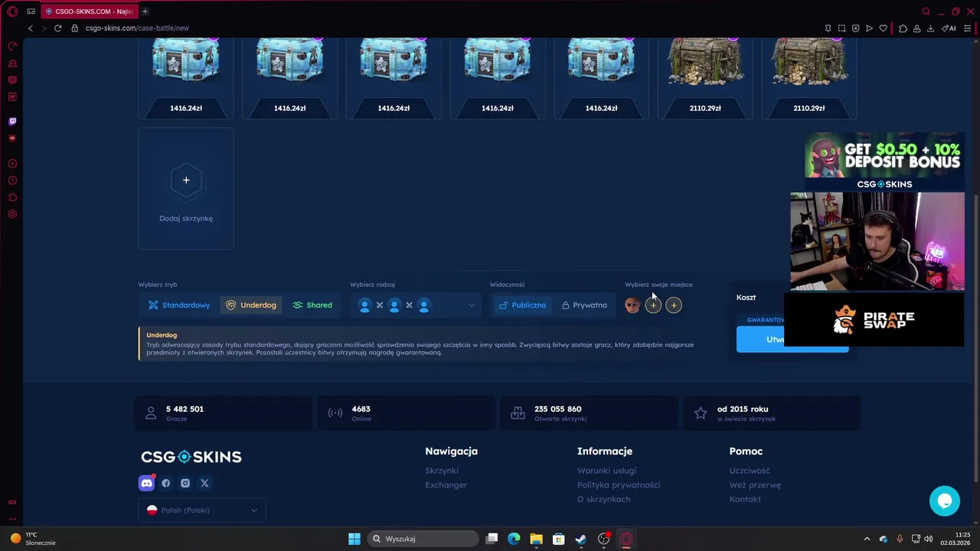Image resolution: width=980 pixels, height=551 pixels.
Task: Open the Opera main menu logo
Action: click(x=12, y=11)
